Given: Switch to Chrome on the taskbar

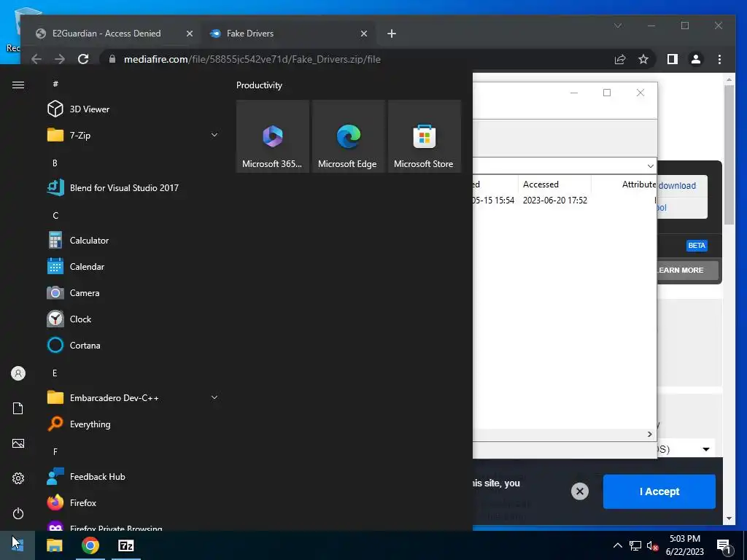Looking at the screenshot, I should tap(90, 545).
